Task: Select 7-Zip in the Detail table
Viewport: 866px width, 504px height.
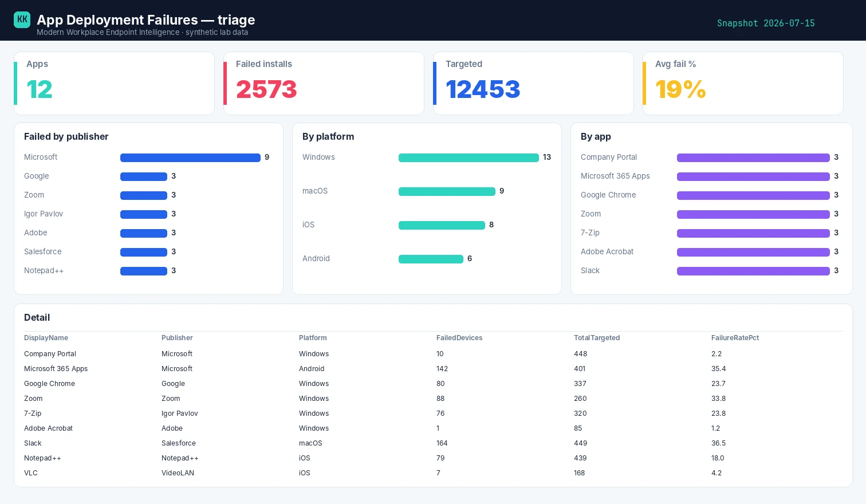Action: 33,414
